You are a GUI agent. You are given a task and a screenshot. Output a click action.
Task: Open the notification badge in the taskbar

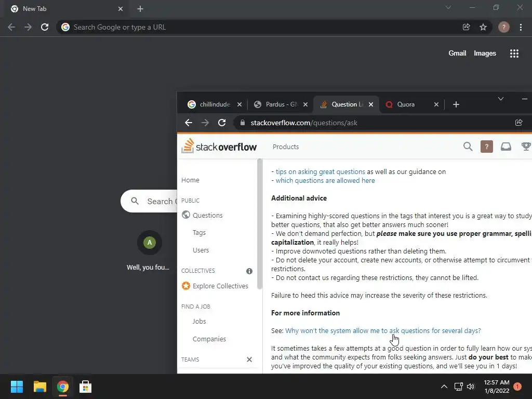point(517,387)
